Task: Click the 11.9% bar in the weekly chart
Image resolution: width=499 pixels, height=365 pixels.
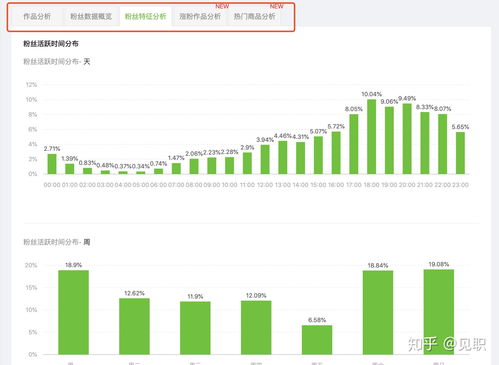Action: coord(195,328)
